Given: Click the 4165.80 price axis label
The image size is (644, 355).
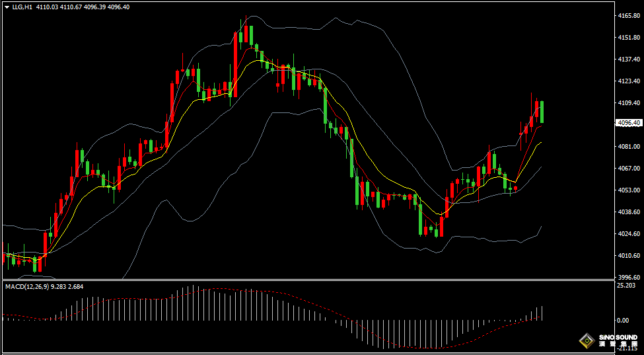Looking at the screenshot, I should click(x=629, y=16).
